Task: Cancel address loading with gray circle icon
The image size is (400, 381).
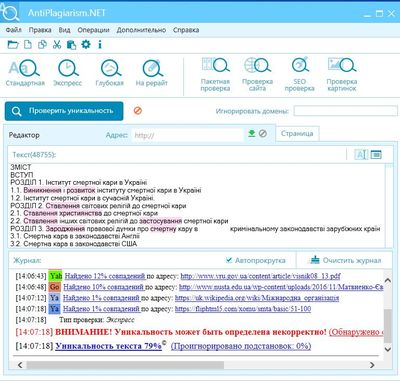Action: [x=263, y=134]
